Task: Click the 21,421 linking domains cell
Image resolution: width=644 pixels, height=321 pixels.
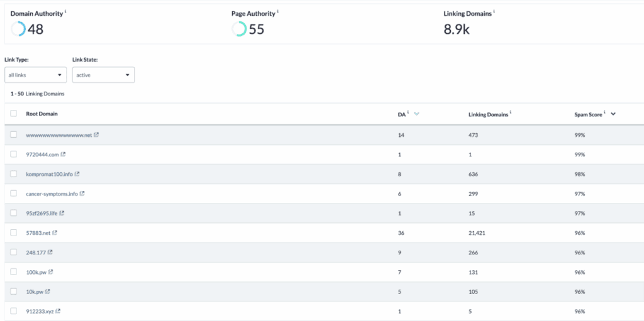Action: (477, 233)
